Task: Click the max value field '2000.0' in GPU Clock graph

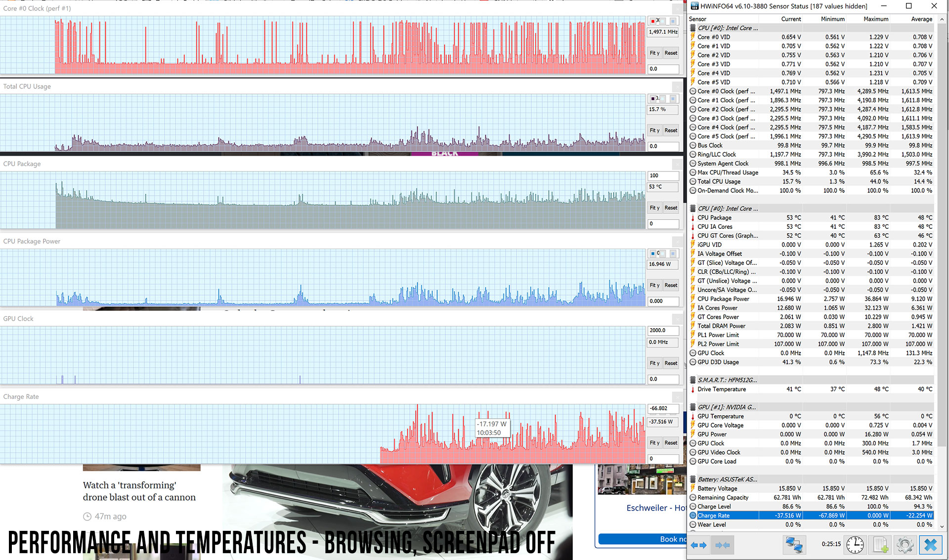Action: click(x=663, y=330)
